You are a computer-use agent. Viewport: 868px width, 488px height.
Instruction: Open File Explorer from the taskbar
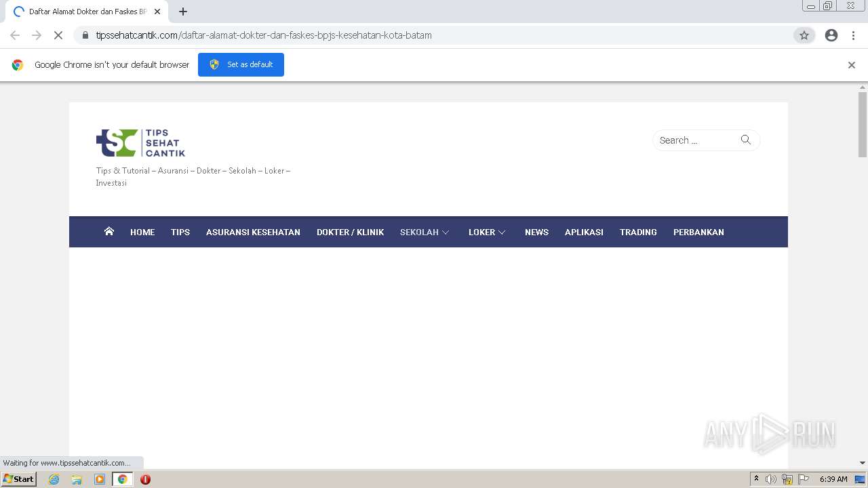77,479
